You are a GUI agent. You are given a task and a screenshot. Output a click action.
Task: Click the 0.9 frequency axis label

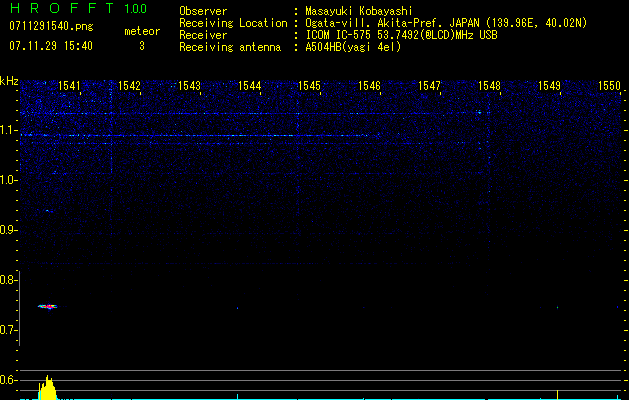click(8, 230)
